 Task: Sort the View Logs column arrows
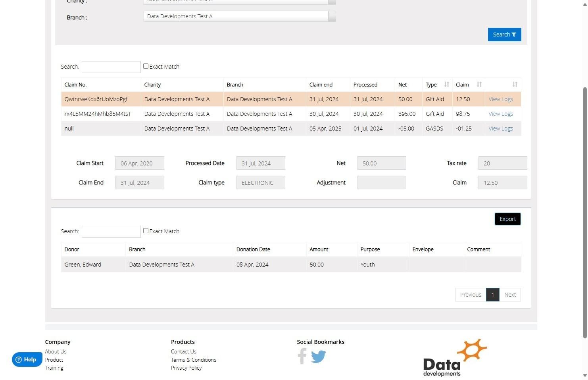coord(515,84)
